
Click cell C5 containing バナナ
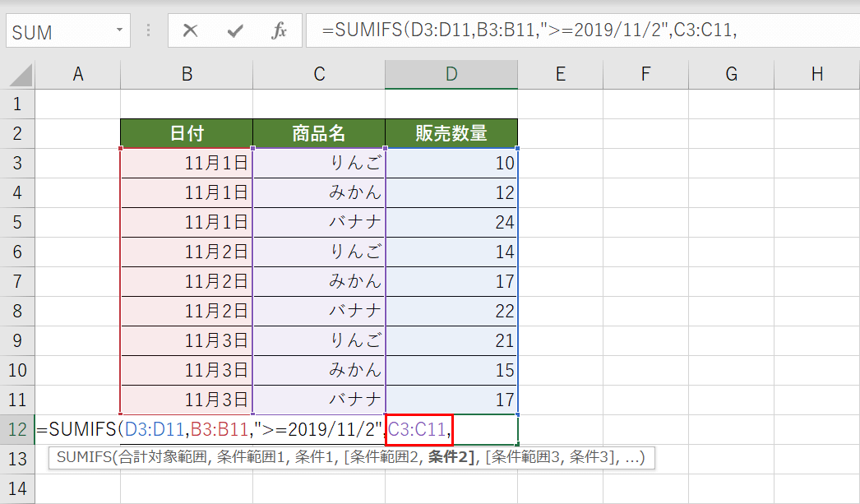click(319, 222)
